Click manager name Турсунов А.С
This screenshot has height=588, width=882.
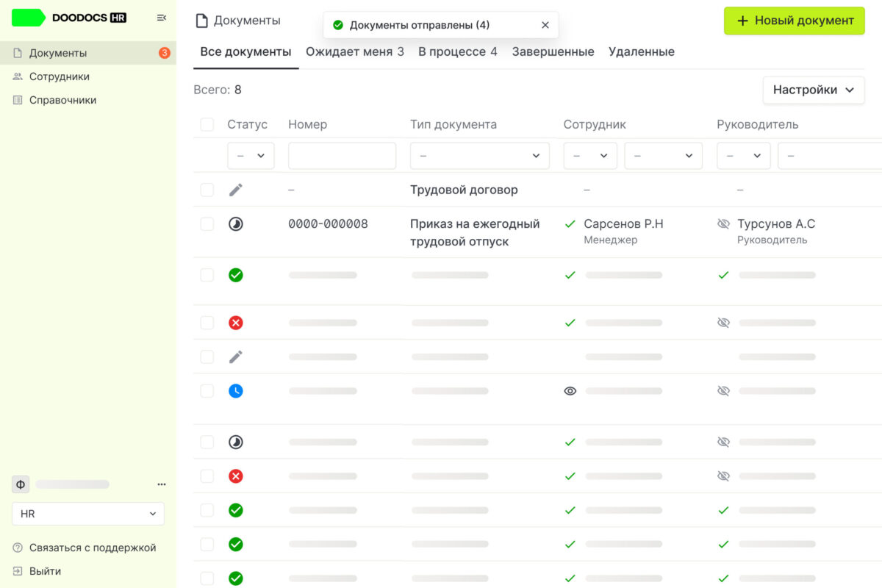(776, 223)
